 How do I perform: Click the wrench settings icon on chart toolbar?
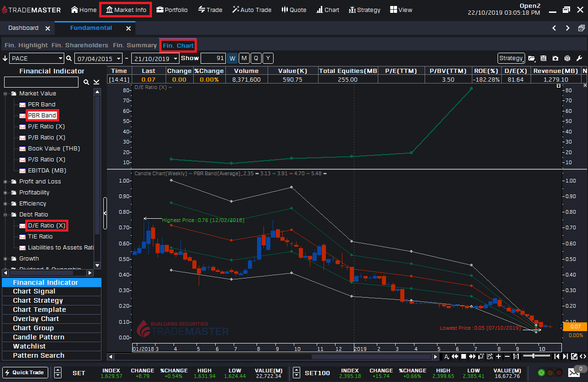579,58
